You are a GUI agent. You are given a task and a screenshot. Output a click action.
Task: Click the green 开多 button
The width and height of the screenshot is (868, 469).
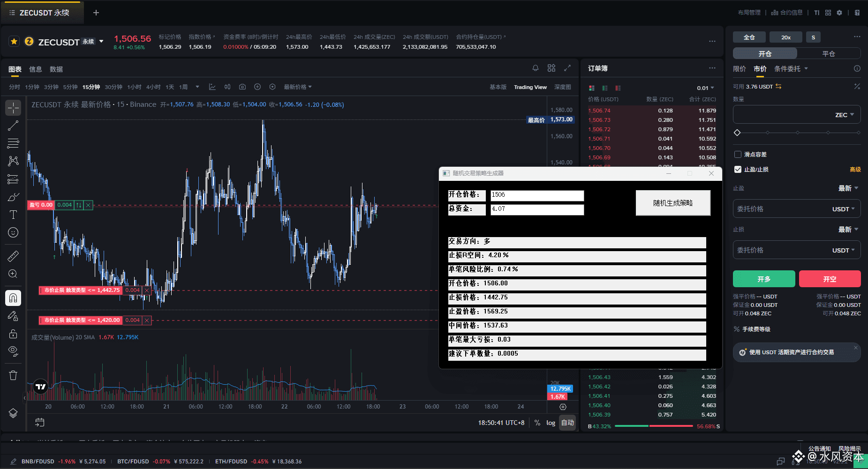click(x=764, y=279)
